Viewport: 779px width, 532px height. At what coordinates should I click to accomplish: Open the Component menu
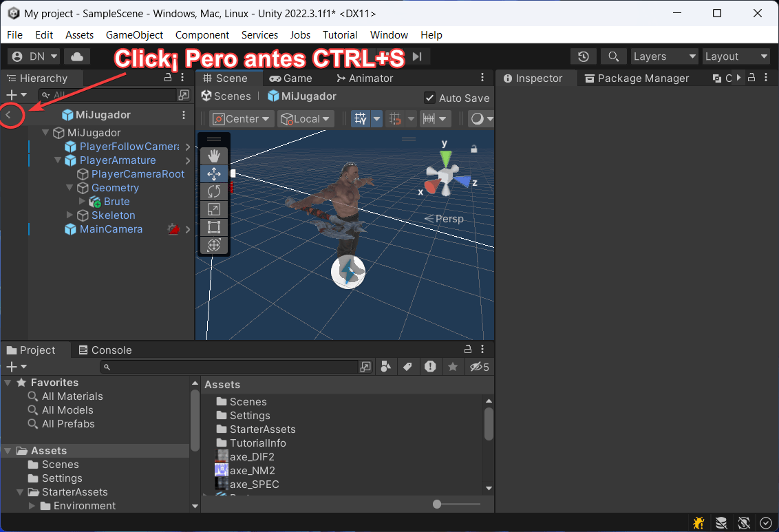click(x=202, y=35)
